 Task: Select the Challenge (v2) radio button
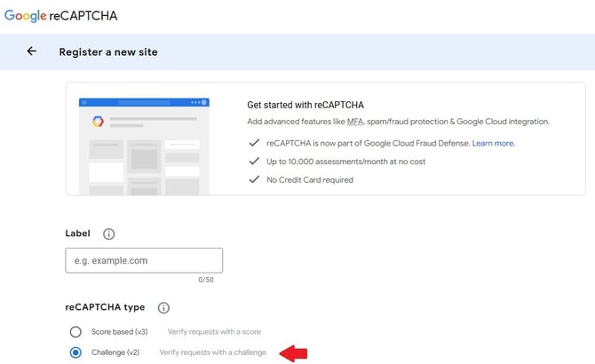pos(75,352)
